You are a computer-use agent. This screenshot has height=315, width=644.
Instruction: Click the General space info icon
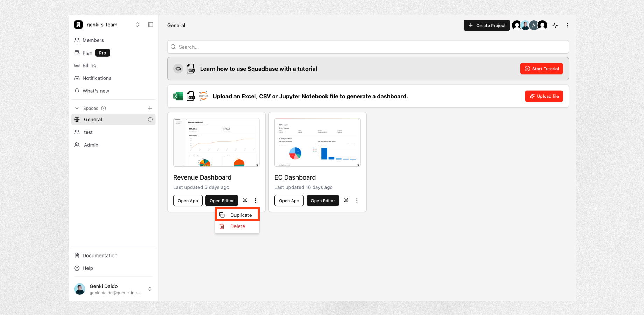pos(150,119)
